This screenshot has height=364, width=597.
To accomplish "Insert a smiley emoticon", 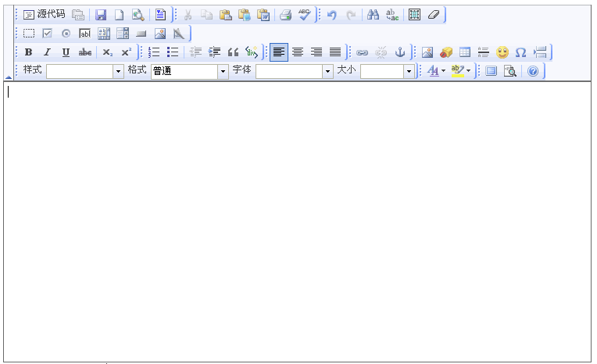I will [x=502, y=52].
